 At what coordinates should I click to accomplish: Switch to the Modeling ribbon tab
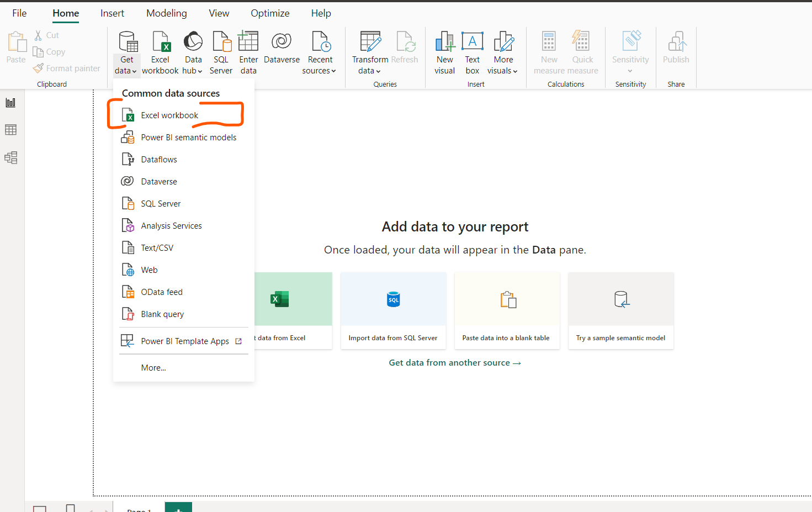click(x=166, y=13)
